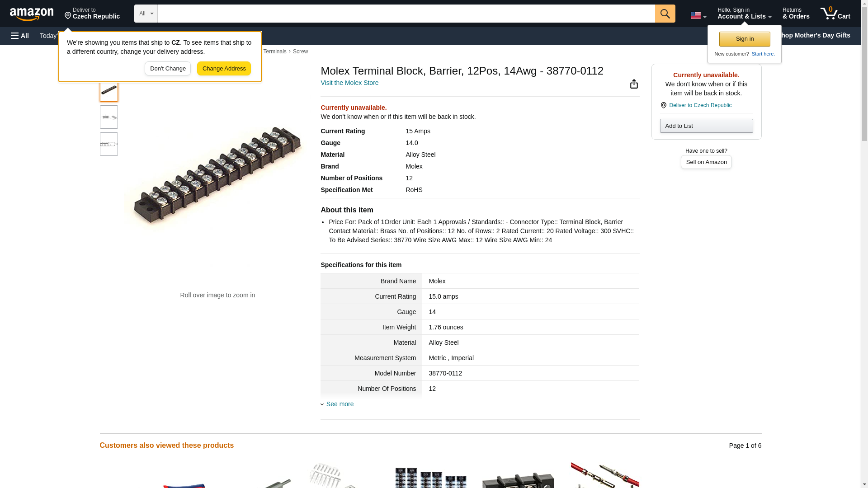Open Returns & Orders
868x488 pixels.
(796, 13)
